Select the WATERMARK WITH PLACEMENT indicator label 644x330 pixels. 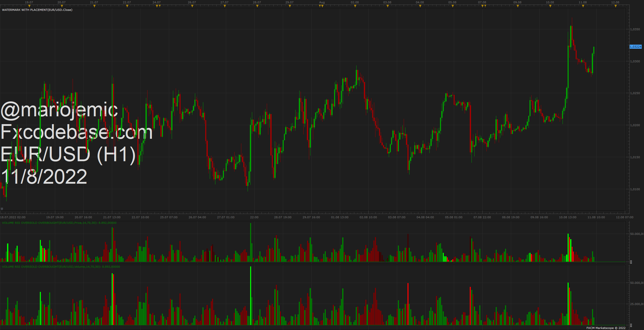click(37, 10)
